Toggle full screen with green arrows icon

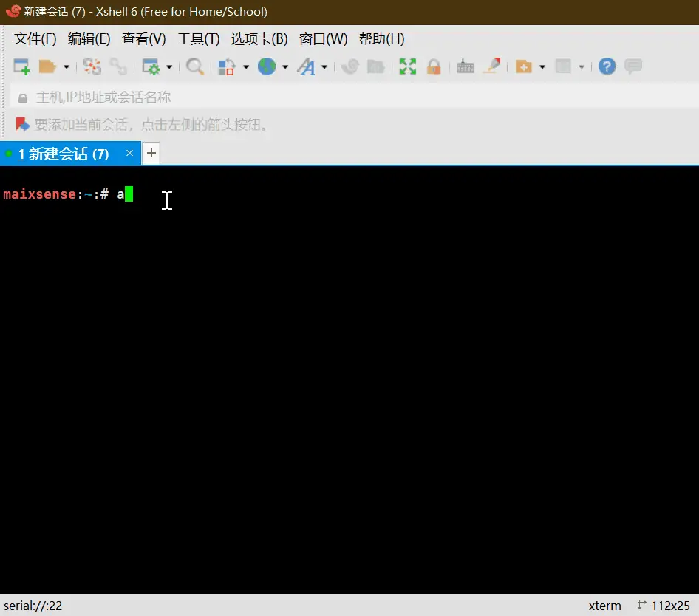pos(408,67)
